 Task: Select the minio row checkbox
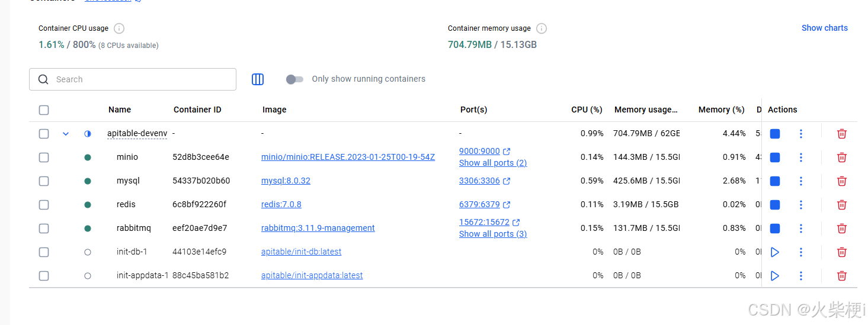44,157
